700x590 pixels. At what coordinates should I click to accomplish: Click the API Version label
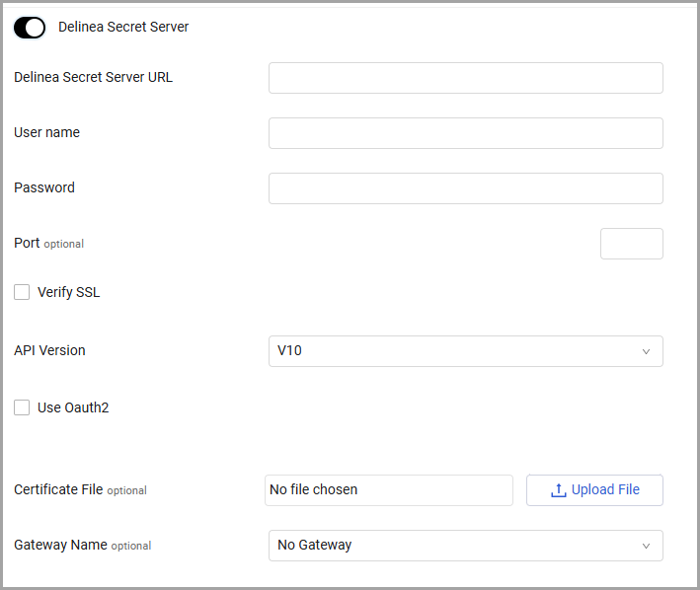click(49, 350)
